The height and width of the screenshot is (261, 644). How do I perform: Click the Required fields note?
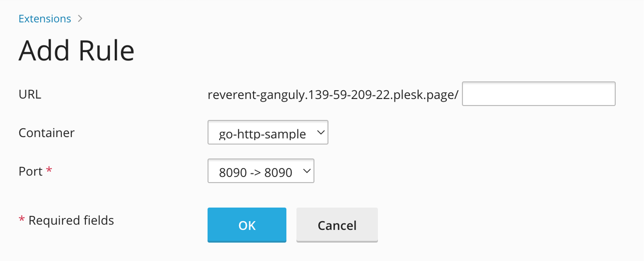[x=71, y=220]
